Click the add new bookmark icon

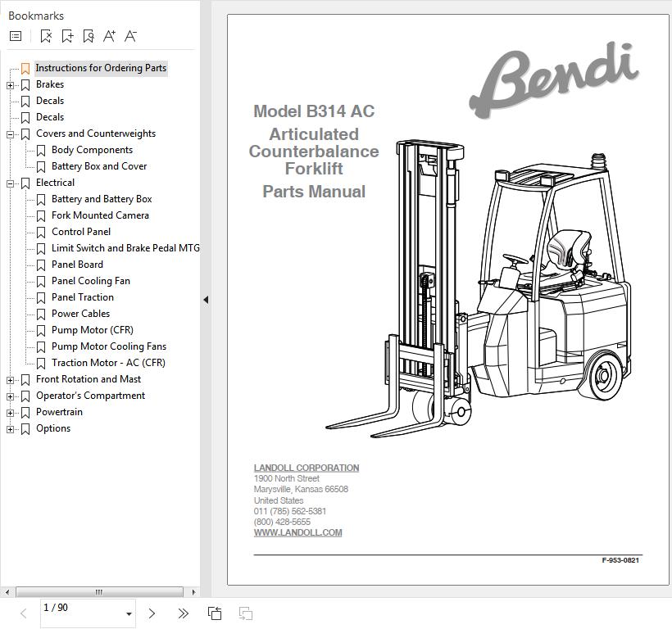pos(67,36)
